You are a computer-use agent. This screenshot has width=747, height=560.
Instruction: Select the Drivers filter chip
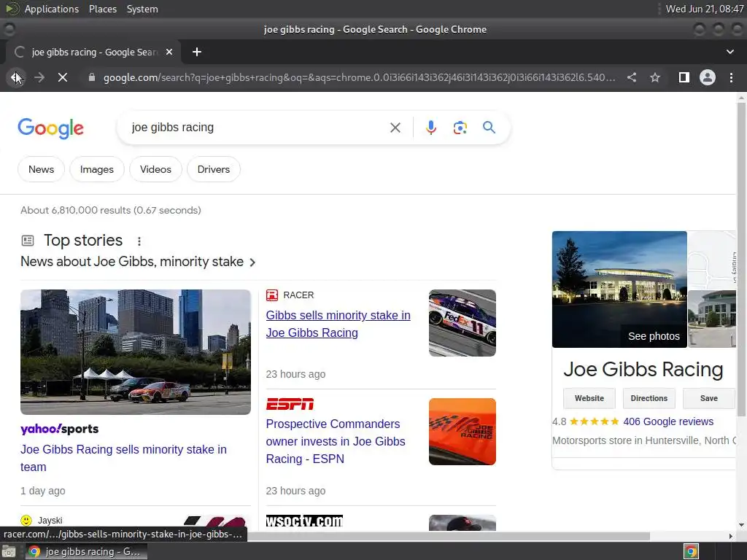(214, 169)
